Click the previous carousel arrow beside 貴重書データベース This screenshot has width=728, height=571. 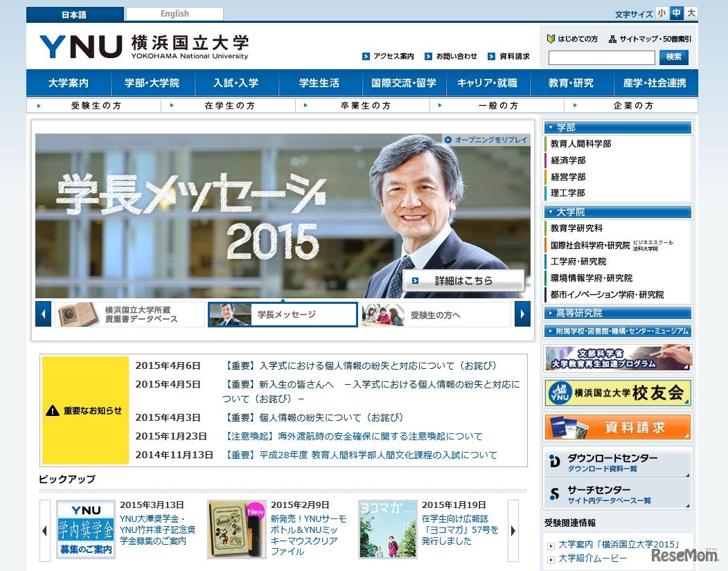[43, 314]
